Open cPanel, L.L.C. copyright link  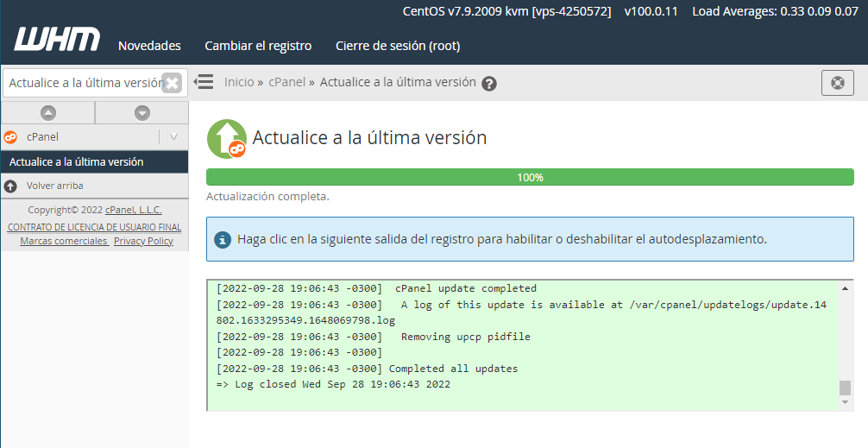point(134,210)
